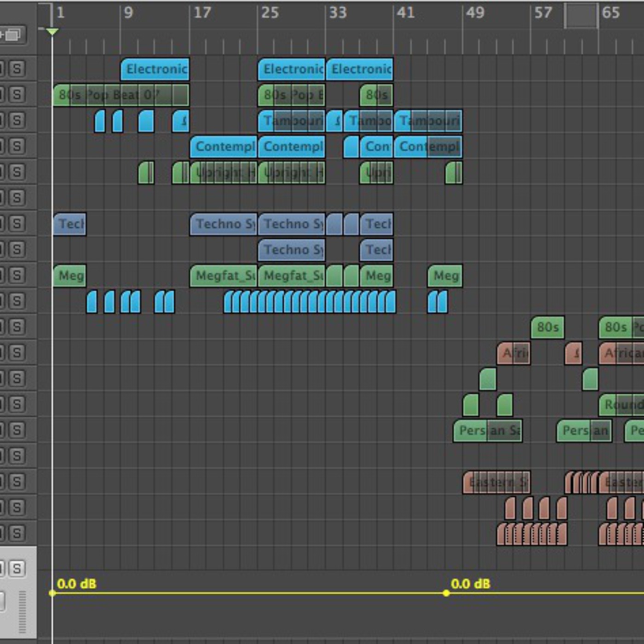The height and width of the screenshot is (644, 644).
Task: Click bar 49 in the timeline ruler
Action: tap(474, 13)
